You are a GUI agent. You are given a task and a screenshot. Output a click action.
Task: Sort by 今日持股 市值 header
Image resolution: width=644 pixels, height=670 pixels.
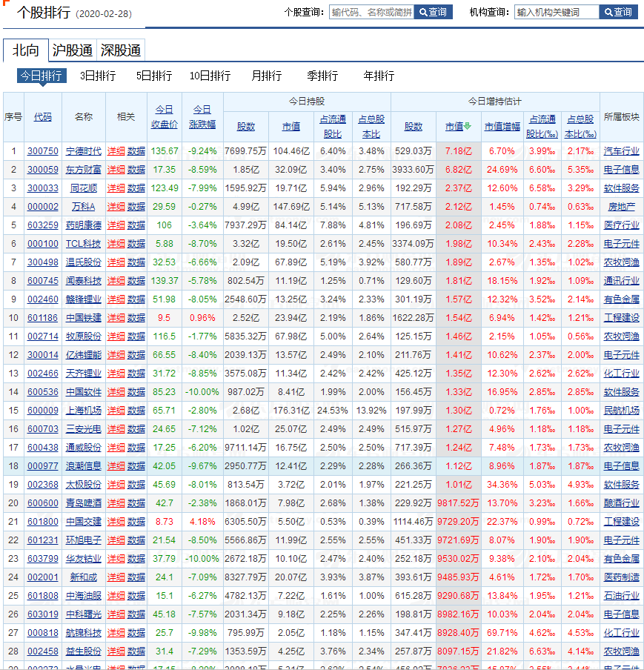pos(291,127)
